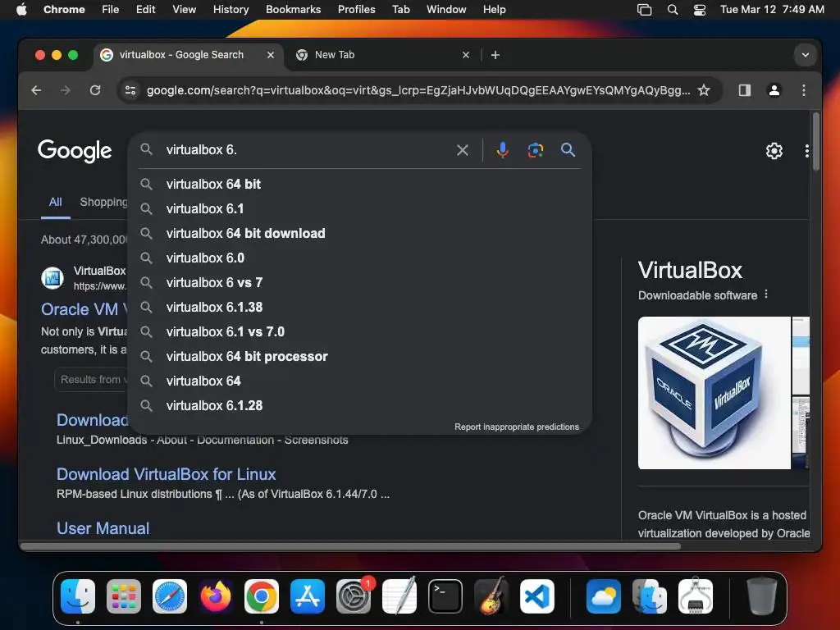Click the page horizontal scrollbar
Image resolution: width=840 pixels, height=630 pixels.
pos(350,546)
